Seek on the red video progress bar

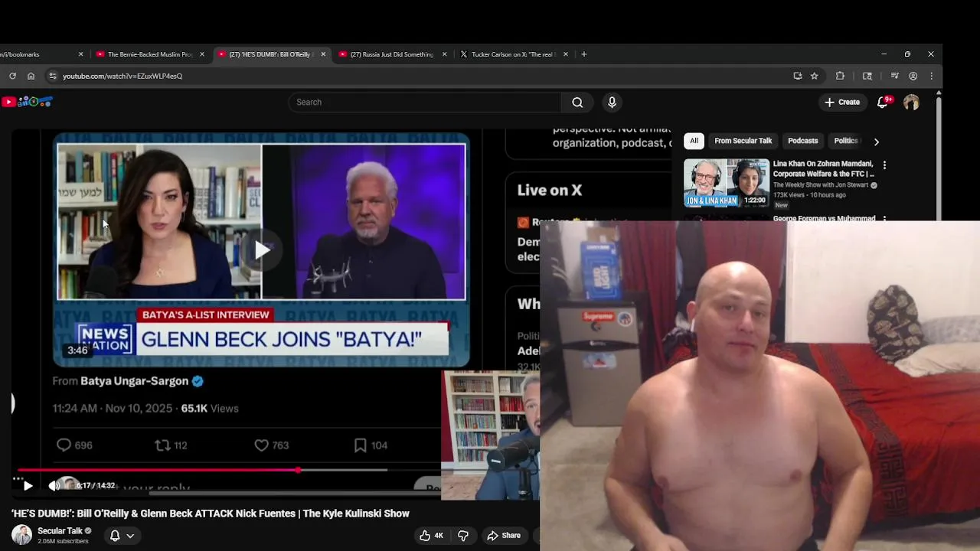pyautogui.click(x=157, y=470)
